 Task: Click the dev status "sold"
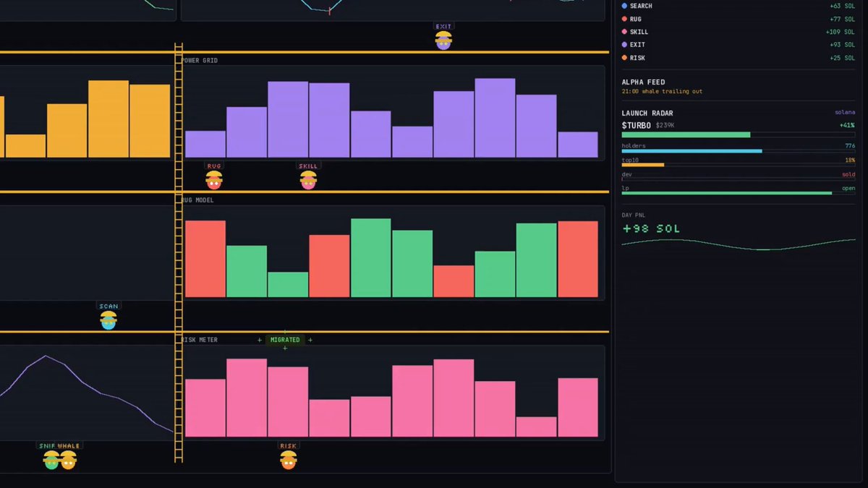point(848,174)
